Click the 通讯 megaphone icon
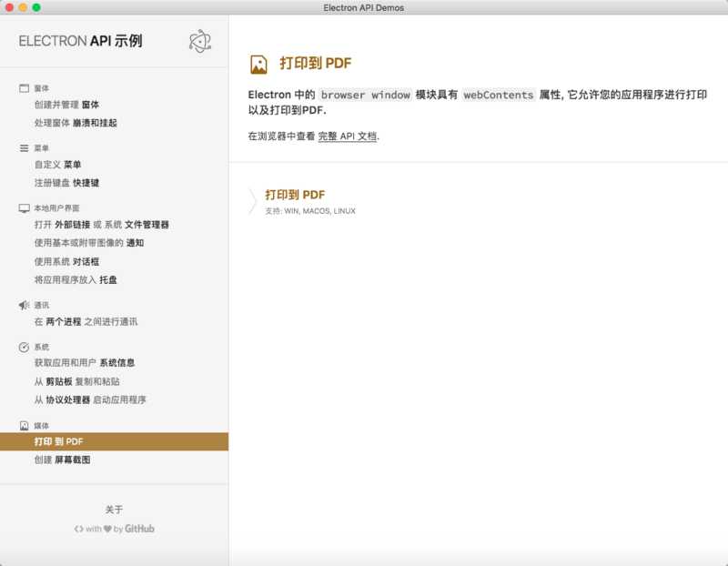 tap(25, 305)
